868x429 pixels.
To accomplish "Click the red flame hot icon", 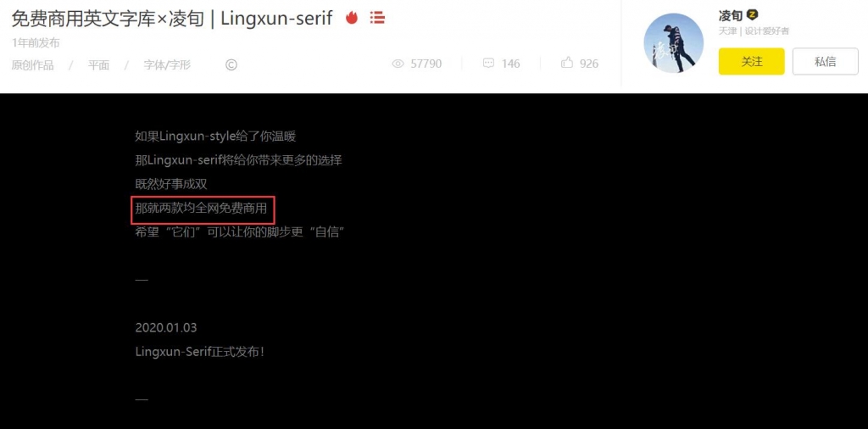I will (352, 18).
